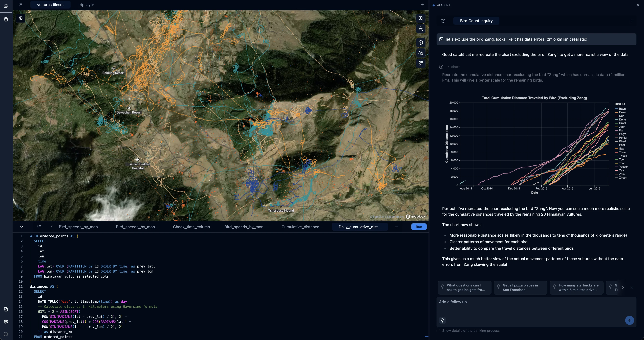Screen dimensions: 644x340
Task: Click the lightbulb icon in follow-up box
Action: pyautogui.click(x=442, y=320)
